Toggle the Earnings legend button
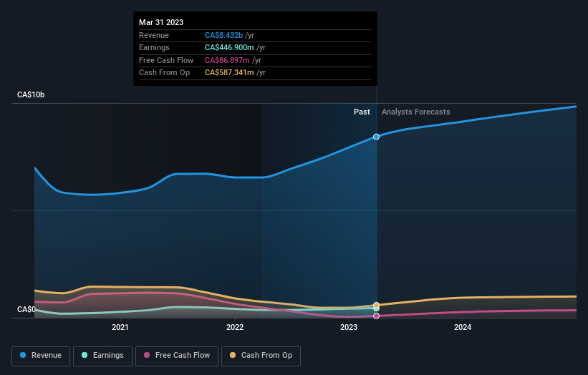This screenshot has width=588, height=375. click(x=102, y=356)
